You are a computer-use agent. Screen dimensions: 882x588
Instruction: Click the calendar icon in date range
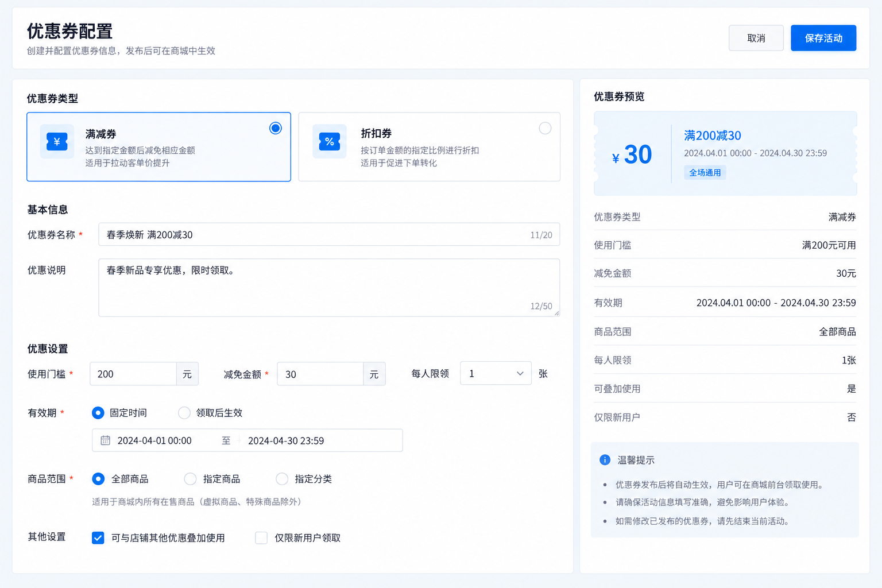(106, 440)
